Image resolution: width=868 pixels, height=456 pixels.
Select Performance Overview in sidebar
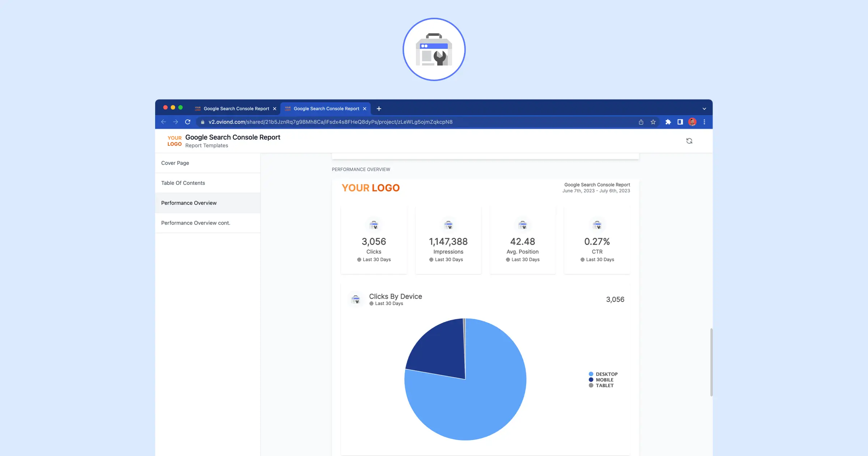click(208, 203)
